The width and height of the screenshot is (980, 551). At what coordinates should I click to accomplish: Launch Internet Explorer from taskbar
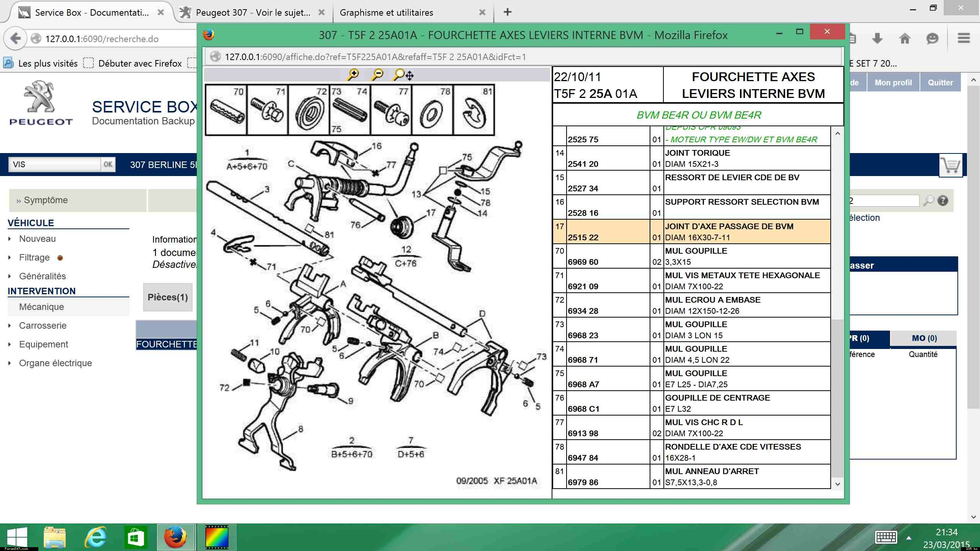[x=95, y=537]
